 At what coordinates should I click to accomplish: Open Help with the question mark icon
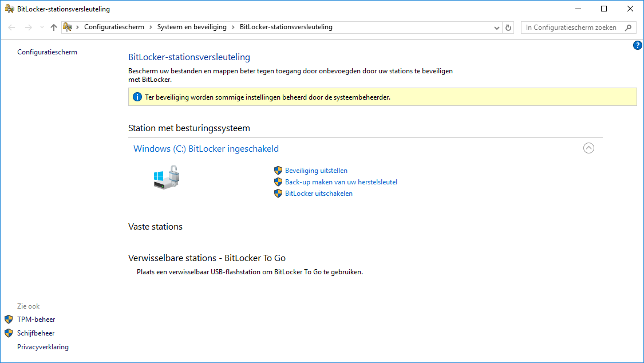tap(638, 45)
